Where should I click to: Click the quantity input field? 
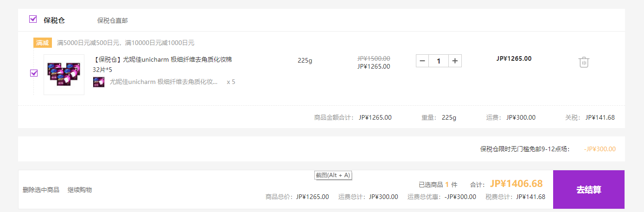tap(439, 61)
